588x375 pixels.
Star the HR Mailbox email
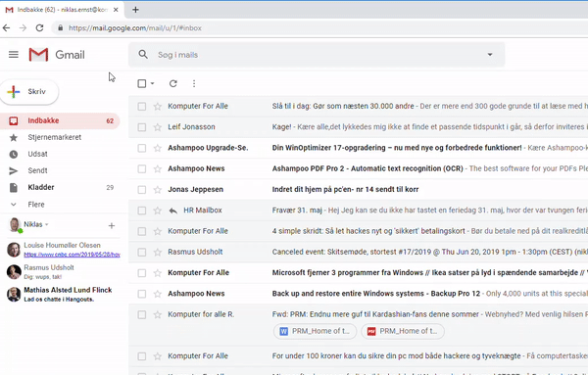[x=158, y=211]
